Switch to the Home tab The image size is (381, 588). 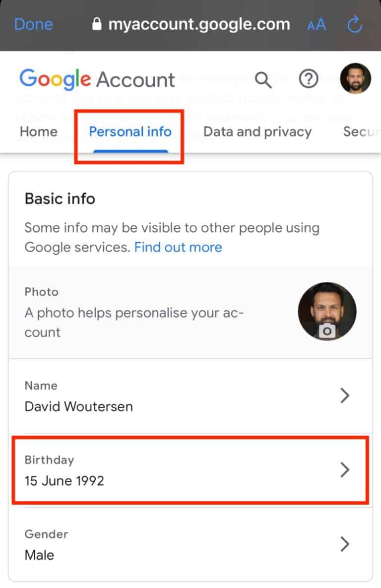coord(38,131)
